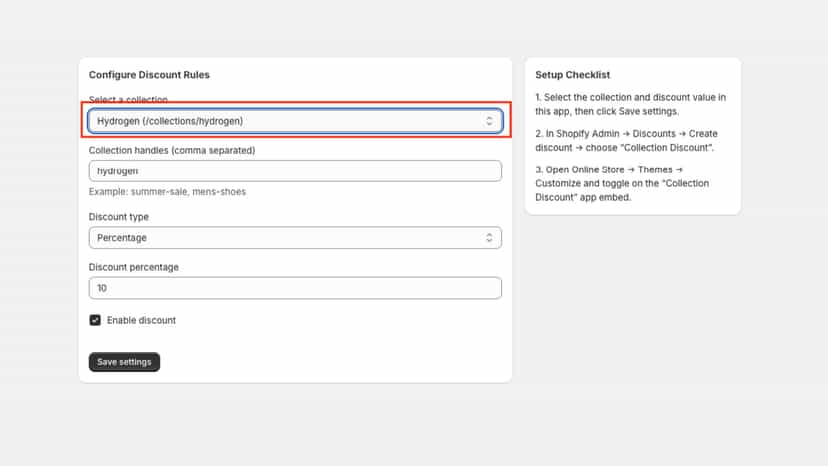The width and height of the screenshot is (828, 466).
Task: Click the Collection handles (comma separated) label
Action: pyautogui.click(x=172, y=151)
